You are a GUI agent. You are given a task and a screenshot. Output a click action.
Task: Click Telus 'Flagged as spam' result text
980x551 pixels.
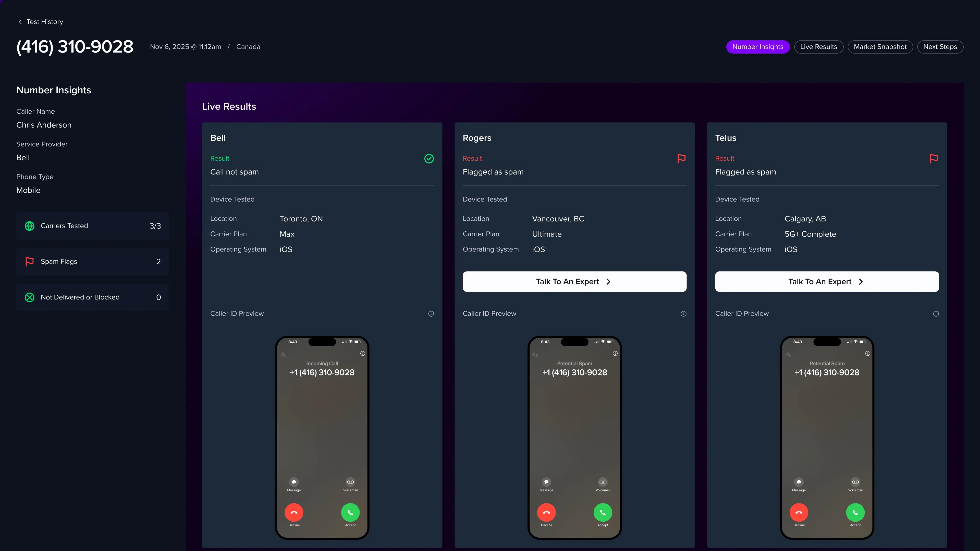[745, 172]
